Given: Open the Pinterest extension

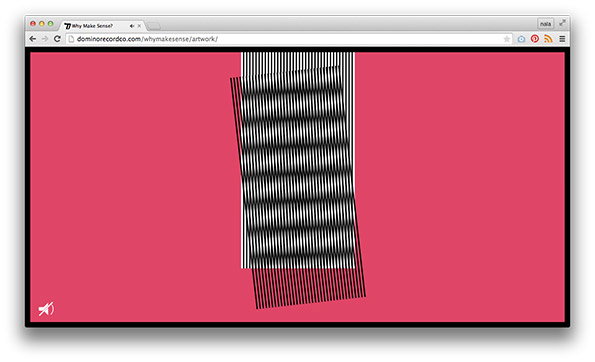Looking at the screenshot, I should pyautogui.click(x=535, y=39).
